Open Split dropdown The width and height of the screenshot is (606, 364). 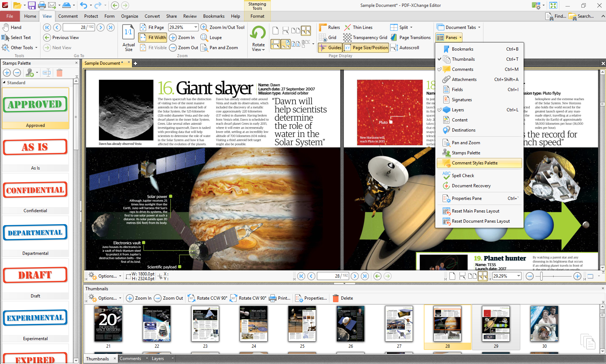coord(401,27)
